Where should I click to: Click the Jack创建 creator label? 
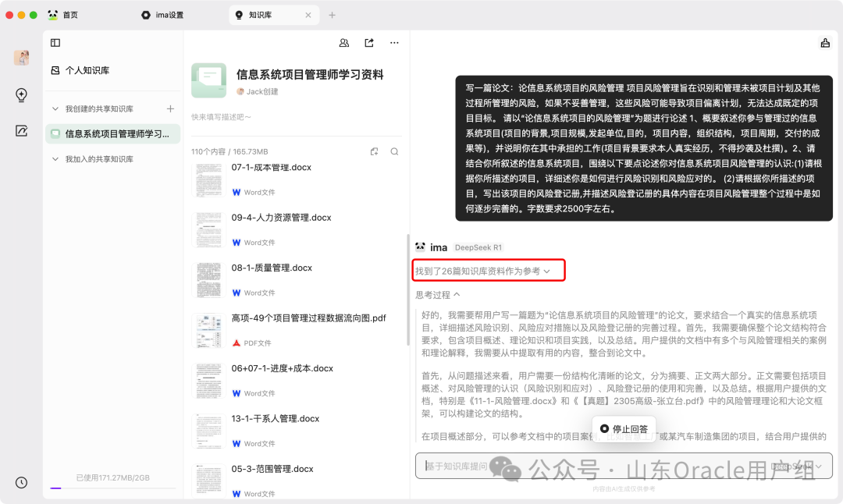pos(258,92)
